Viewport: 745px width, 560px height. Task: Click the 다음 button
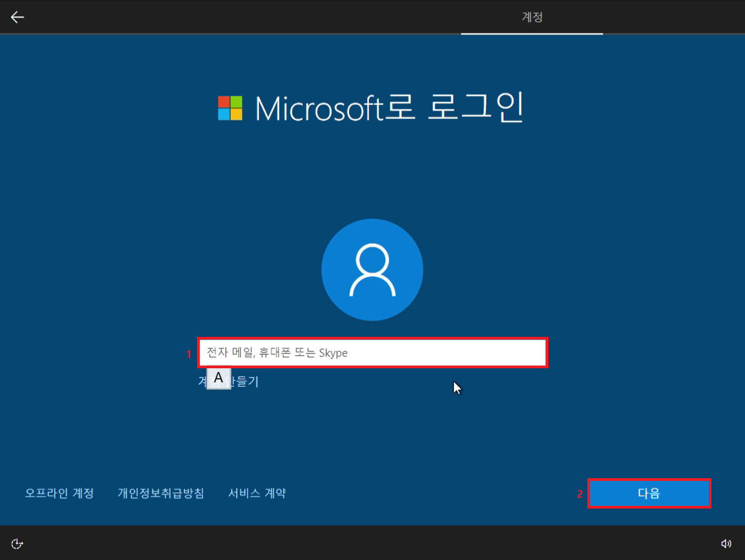pos(649,493)
